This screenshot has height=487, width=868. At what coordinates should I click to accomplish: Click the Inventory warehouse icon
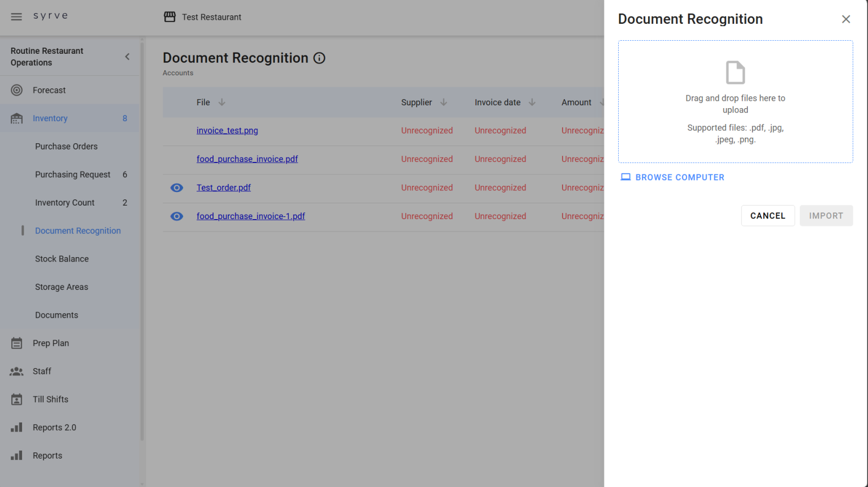point(17,118)
